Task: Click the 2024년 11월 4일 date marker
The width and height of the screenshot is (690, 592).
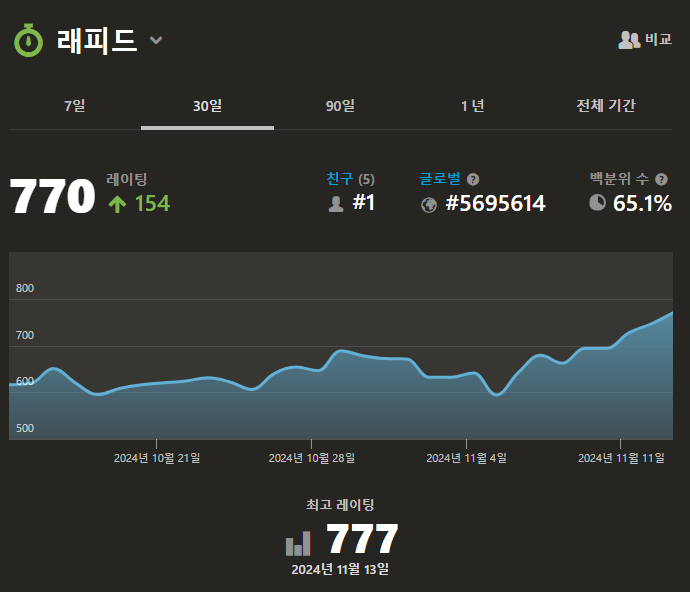Action: coord(466,458)
